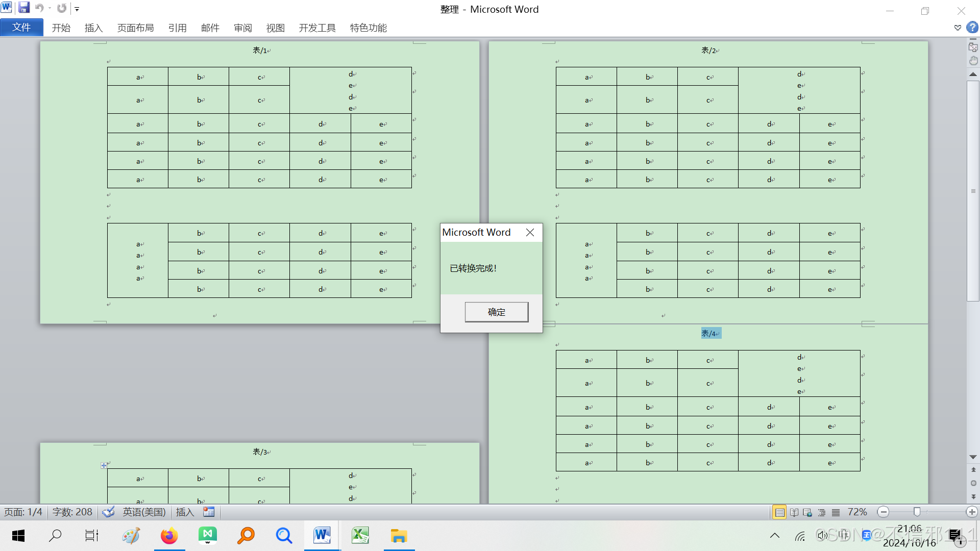Switch to Full Screen Reading view
980x551 pixels.
pos(794,512)
